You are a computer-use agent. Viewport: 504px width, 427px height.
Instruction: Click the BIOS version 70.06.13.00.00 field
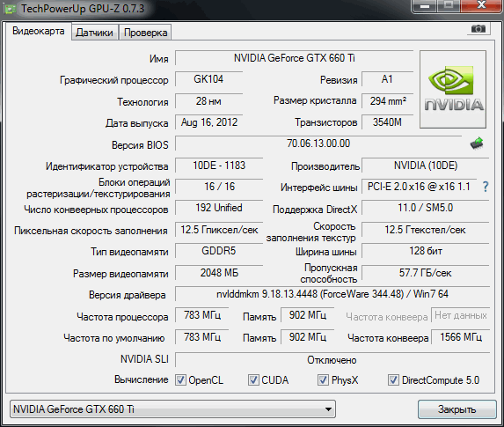318,144
